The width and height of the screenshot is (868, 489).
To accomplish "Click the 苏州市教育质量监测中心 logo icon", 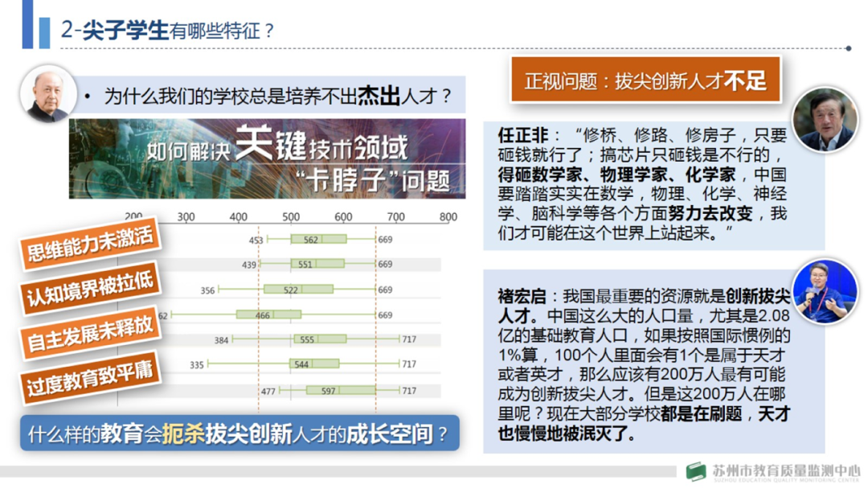I will pos(696,472).
